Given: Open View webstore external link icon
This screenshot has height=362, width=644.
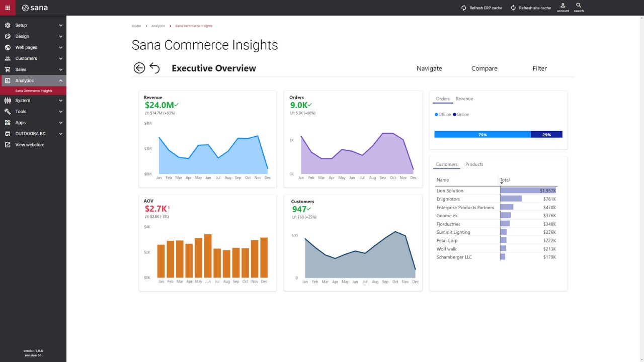Looking at the screenshot, I should pos(8,145).
